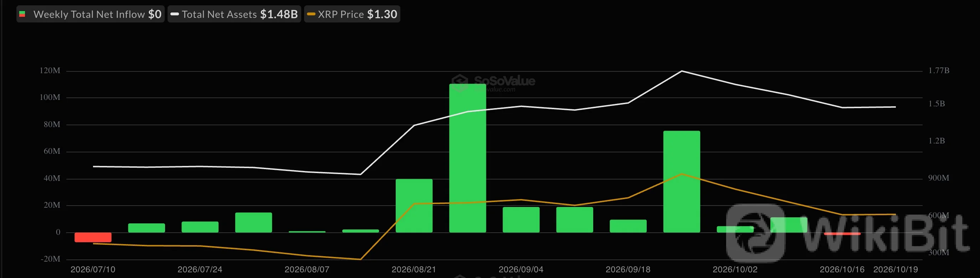Select the green bar above 2026/09/04
Viewport: 980px width, 278px height.
521,220
